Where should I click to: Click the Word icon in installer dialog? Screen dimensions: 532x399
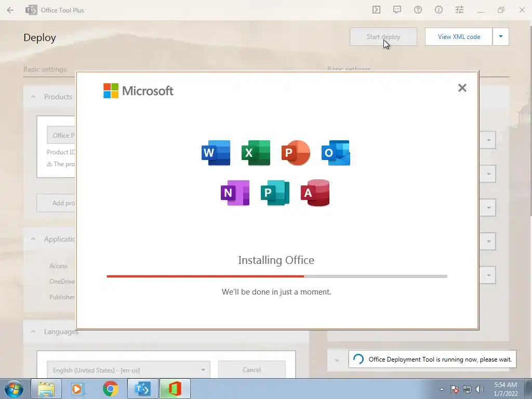click(x=216, y=153)
